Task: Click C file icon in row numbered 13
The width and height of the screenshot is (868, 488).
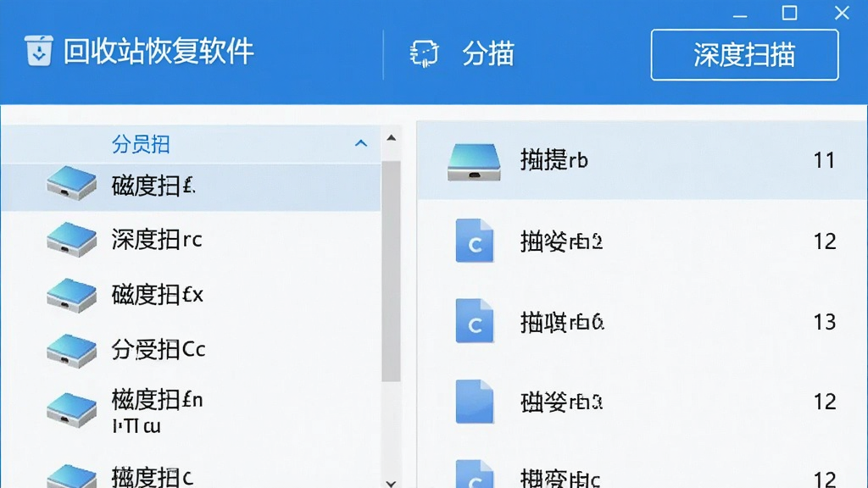Action: (475, 321)
